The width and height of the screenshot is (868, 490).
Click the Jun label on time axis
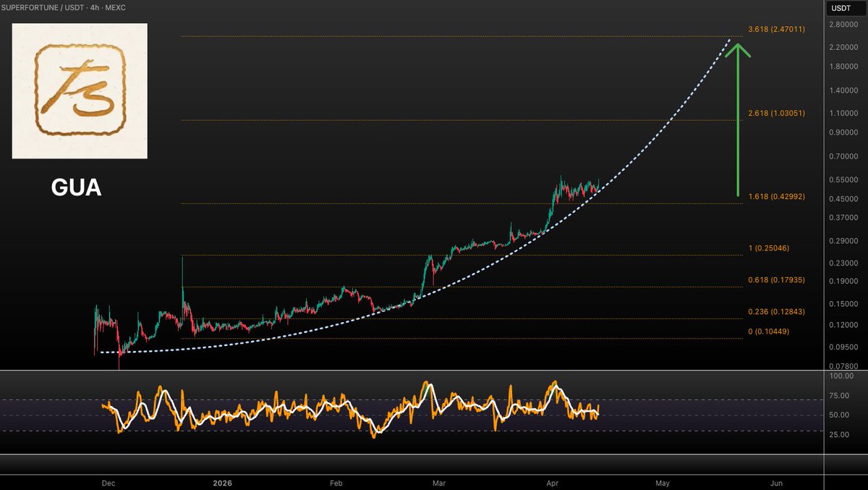[x=776, y=482]
